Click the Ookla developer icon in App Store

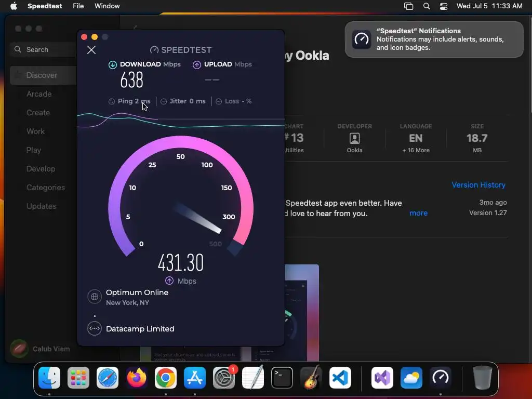pos(354,138)
